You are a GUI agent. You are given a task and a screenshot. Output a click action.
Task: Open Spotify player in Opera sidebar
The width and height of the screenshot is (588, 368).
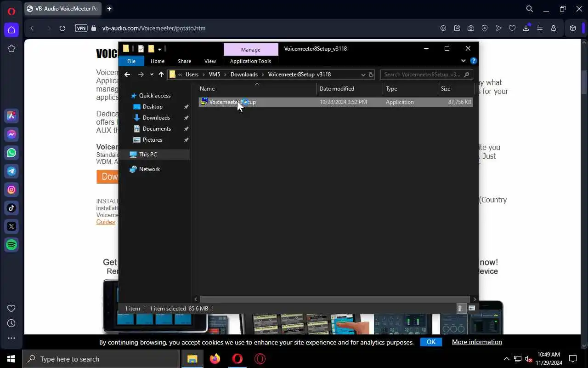point(11,245)
